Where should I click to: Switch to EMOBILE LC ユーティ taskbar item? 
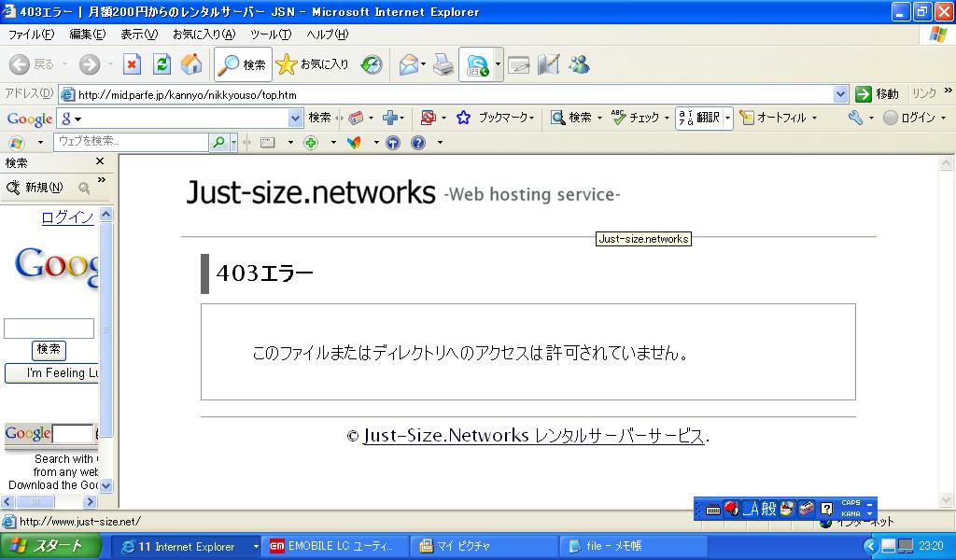(x=335, y=547)
